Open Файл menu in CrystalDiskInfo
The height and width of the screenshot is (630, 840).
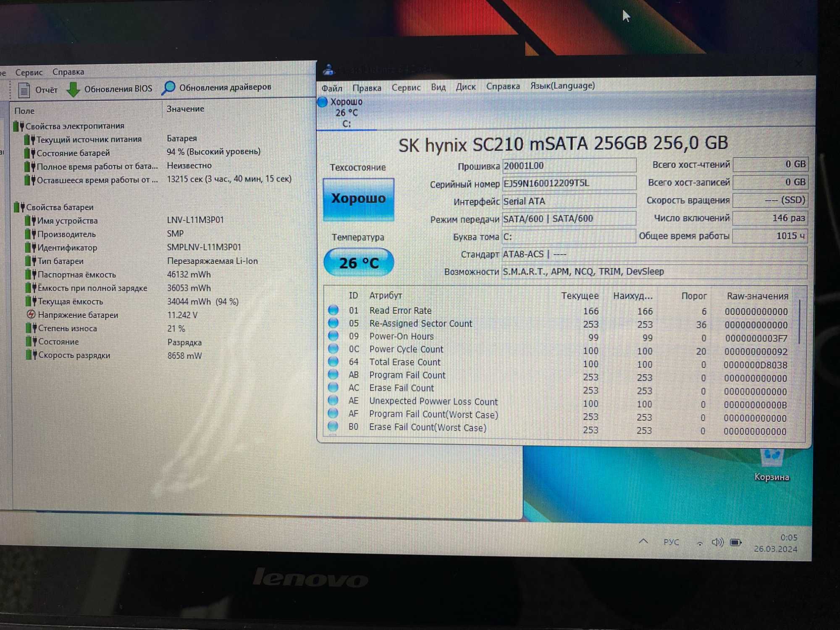click(332, 88)
